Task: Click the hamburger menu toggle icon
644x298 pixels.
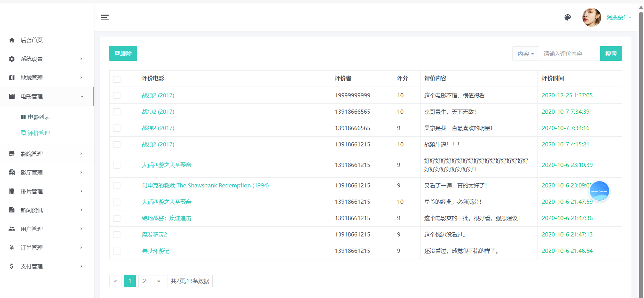Action: coord(105,17)
